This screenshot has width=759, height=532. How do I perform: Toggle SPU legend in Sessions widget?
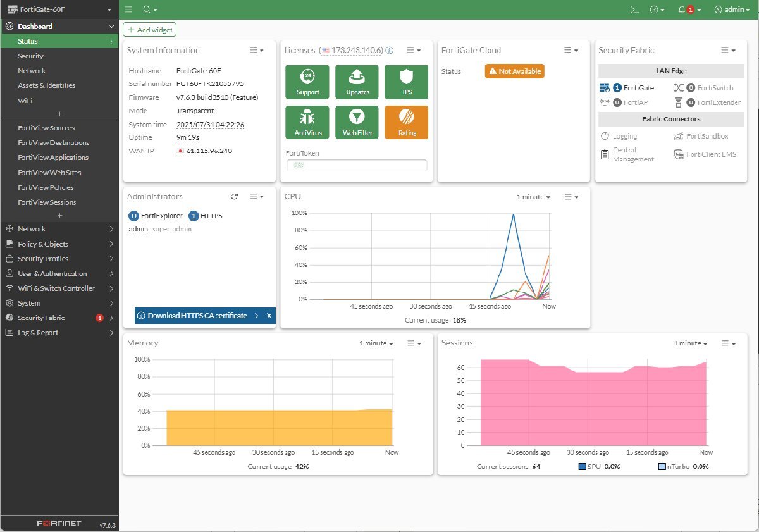[583, 466]
